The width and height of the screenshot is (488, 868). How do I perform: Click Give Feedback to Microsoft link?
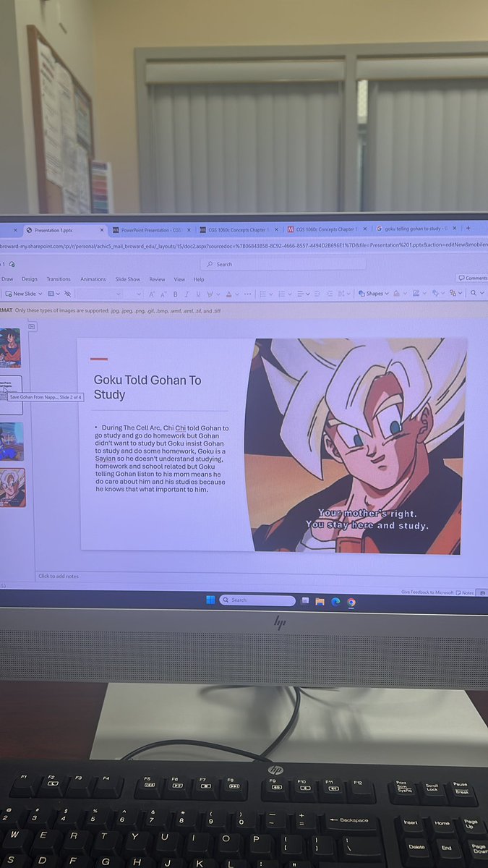427,592
